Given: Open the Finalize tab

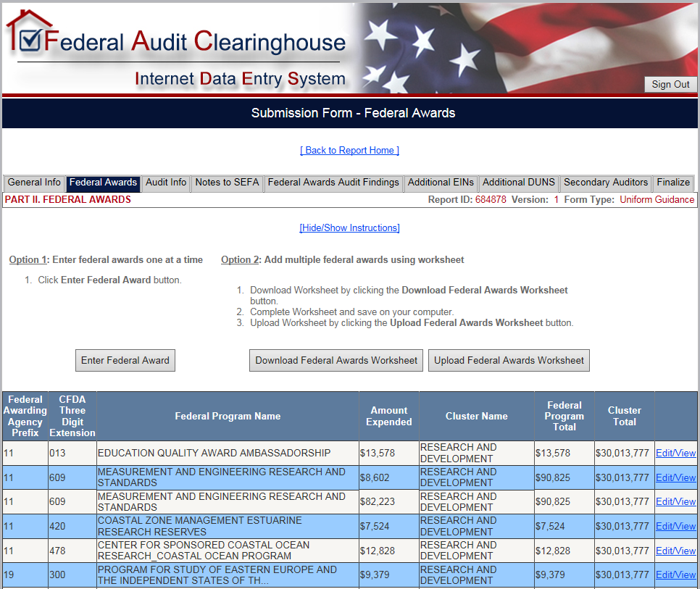Looking at the screenshot, I should click(x=673, y=183).
